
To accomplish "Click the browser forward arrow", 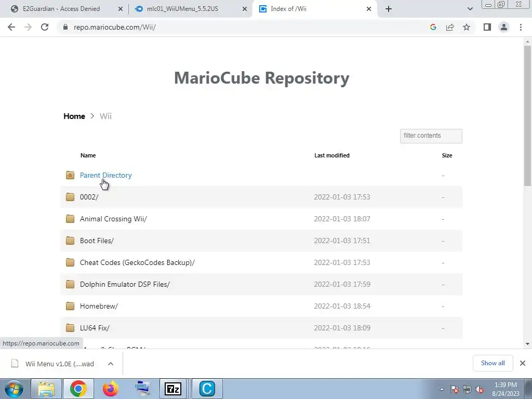I will click(x=28, y=27).
